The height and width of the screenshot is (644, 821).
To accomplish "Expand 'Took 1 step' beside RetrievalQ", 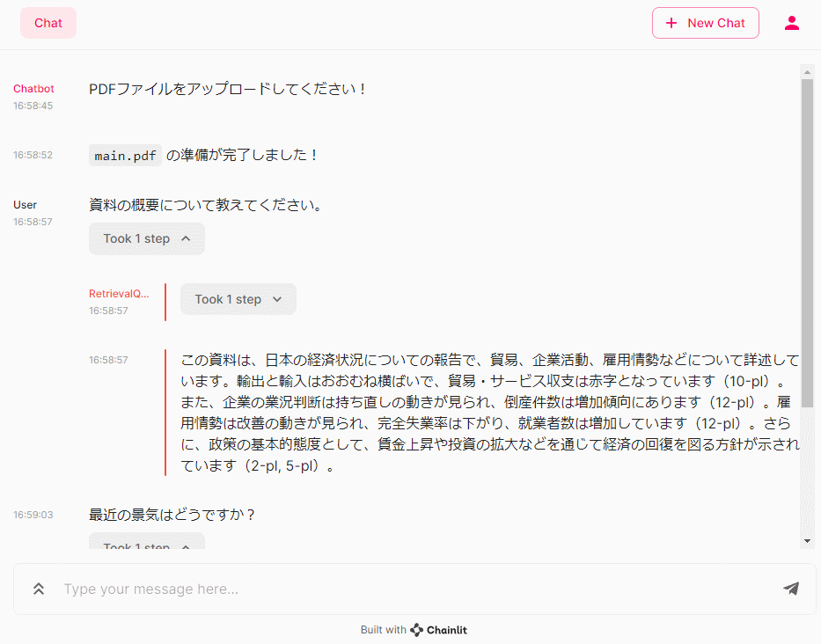I will point(238,299).
